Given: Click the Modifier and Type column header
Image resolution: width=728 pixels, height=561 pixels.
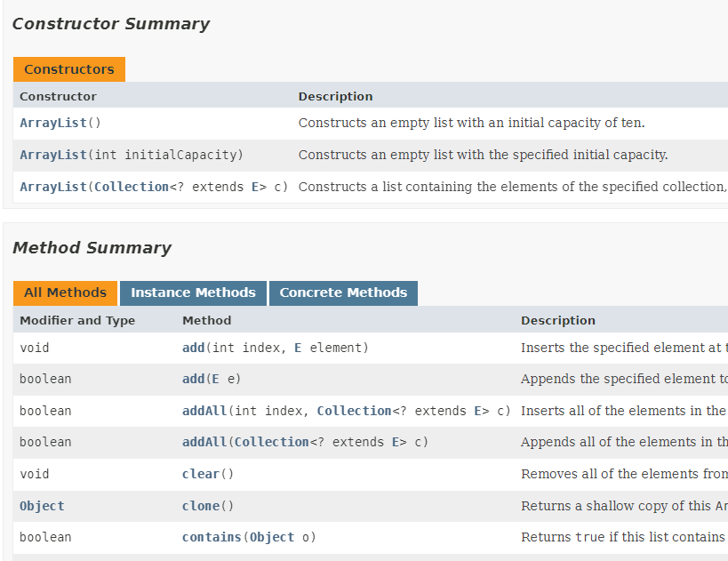Looking at the screenshot, I should (x=77, y=320).
